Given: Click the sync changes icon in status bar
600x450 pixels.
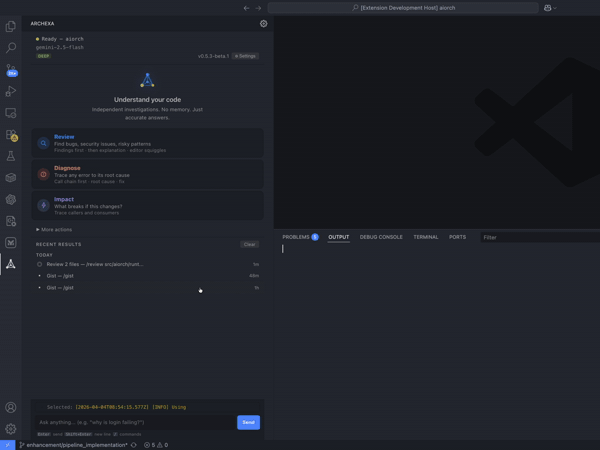Looking at the screenshot, I should (134, 445).
